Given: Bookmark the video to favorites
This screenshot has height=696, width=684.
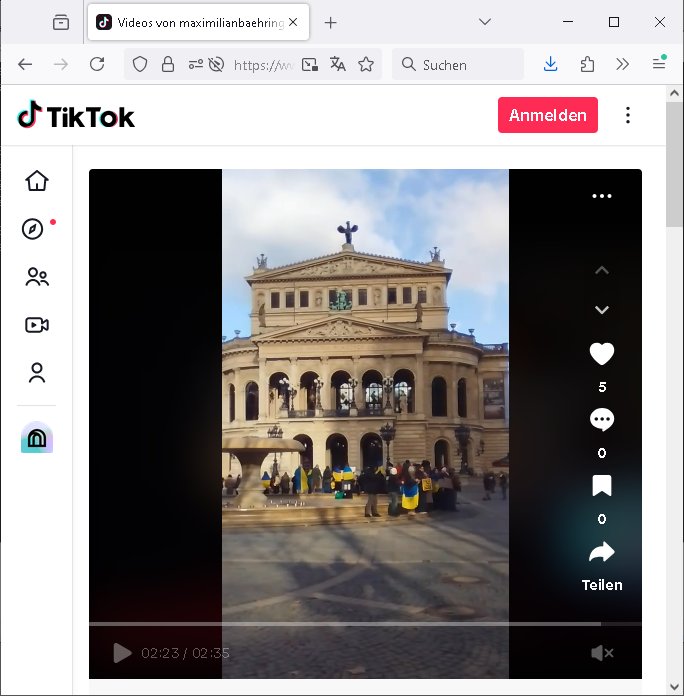Looking at the screenshot, I should [x=602, y=485].
